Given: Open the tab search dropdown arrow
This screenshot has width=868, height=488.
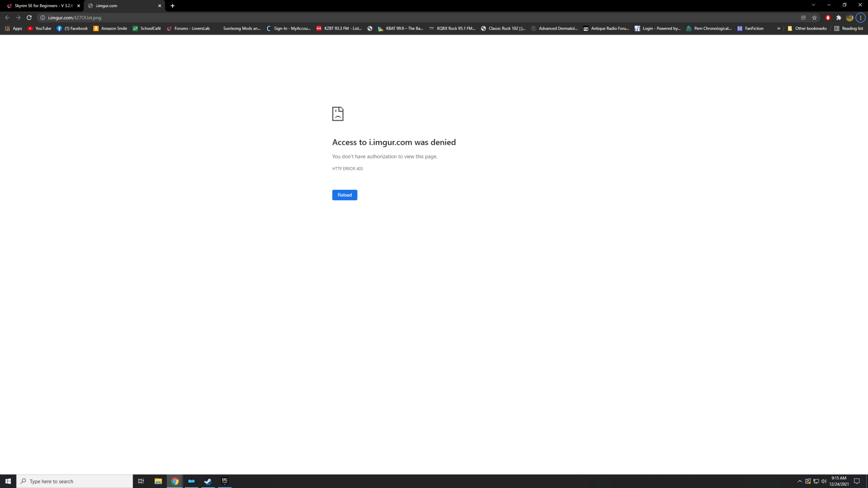Looking at the screenshot, I should point(813,5).
